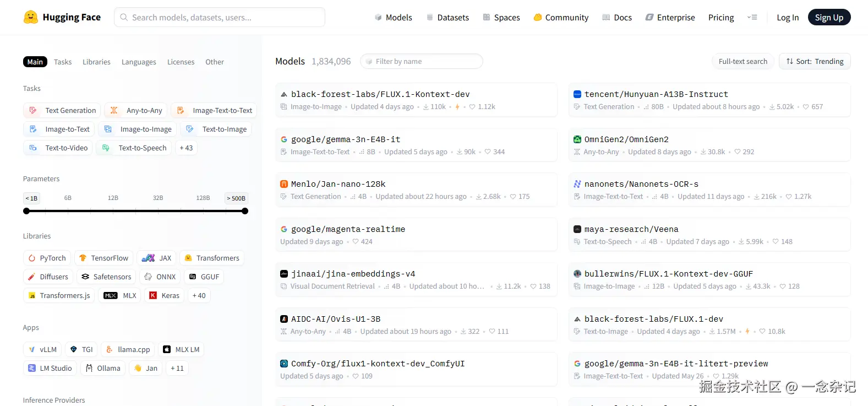Click the parameters slider right handle
Screen dimensions: 868x406
(x=245, y=211)
